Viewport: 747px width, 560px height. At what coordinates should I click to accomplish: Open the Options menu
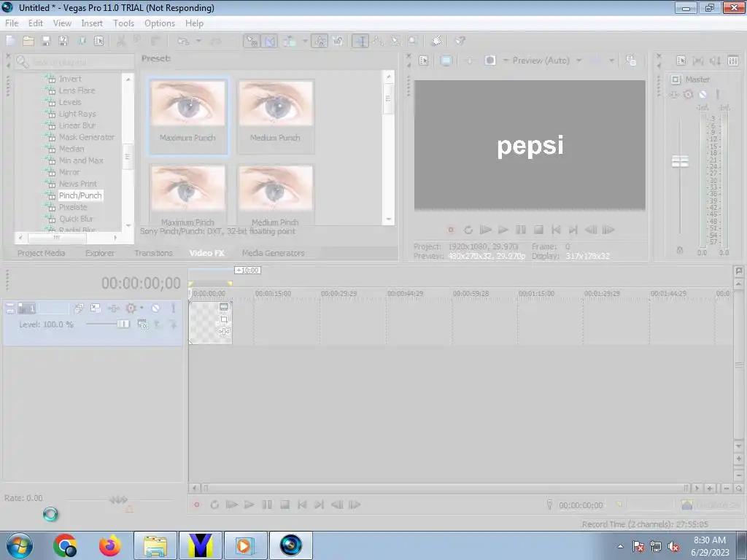point(160,23)
